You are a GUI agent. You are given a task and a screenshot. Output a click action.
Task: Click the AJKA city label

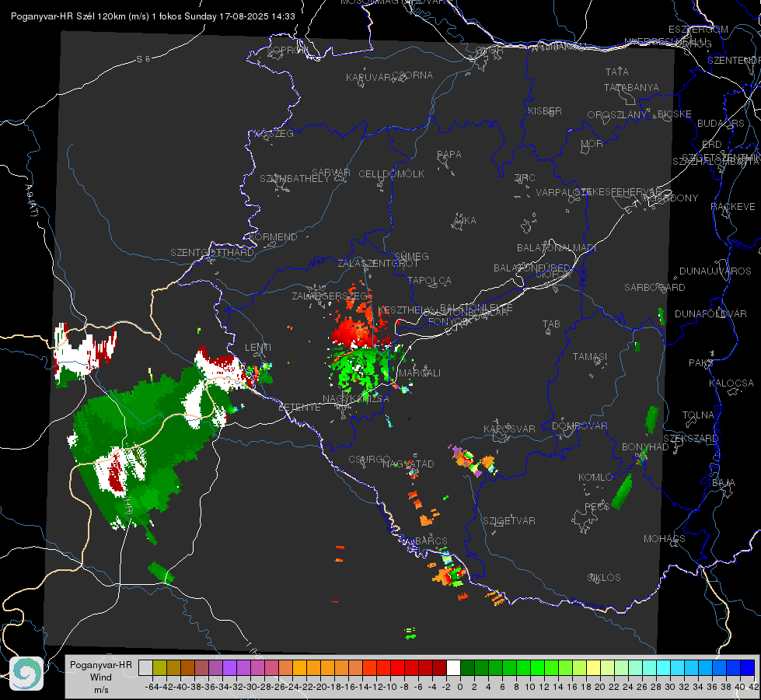tap(465, 221)
